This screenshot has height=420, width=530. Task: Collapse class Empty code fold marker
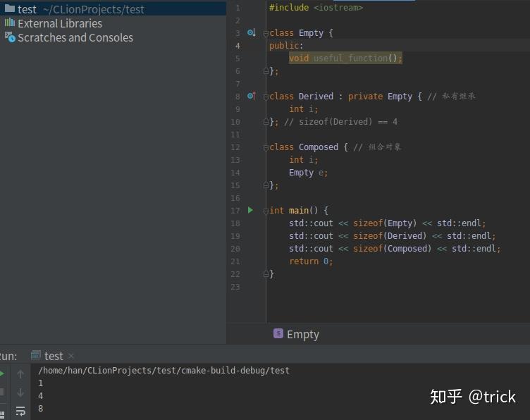tap(266, 33)
